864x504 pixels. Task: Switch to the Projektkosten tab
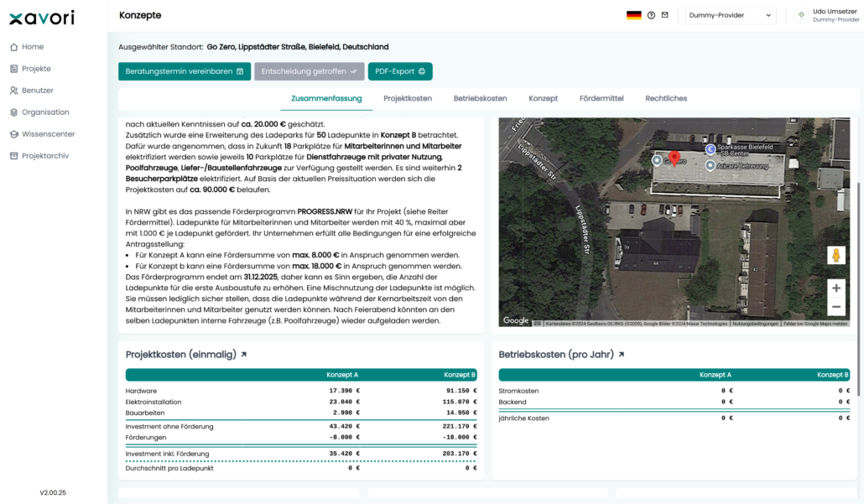coord(408,99)
